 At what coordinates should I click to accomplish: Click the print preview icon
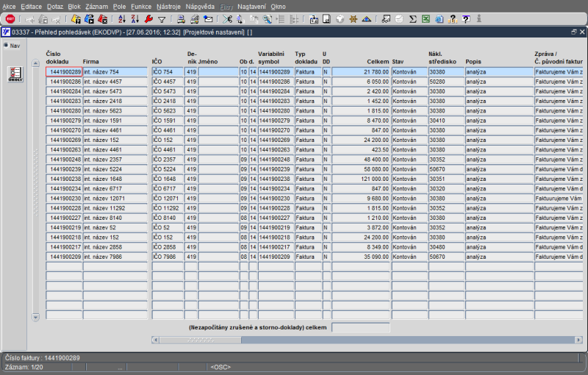coord(194,19)
